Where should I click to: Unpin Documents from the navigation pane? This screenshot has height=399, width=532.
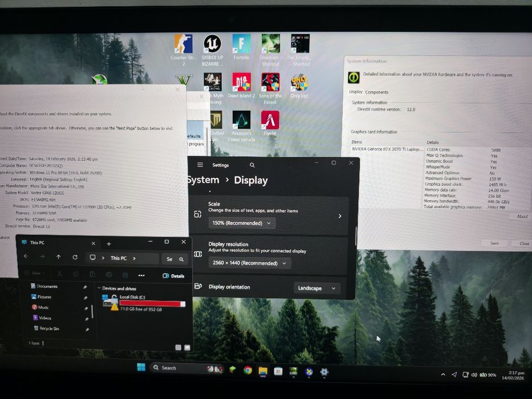pyautogui.click(x=85, y=287)
